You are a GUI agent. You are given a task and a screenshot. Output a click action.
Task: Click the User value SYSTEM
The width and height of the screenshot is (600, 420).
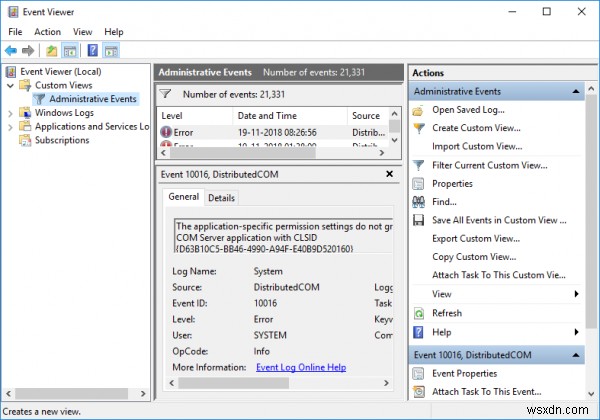(x=270, y=335)
